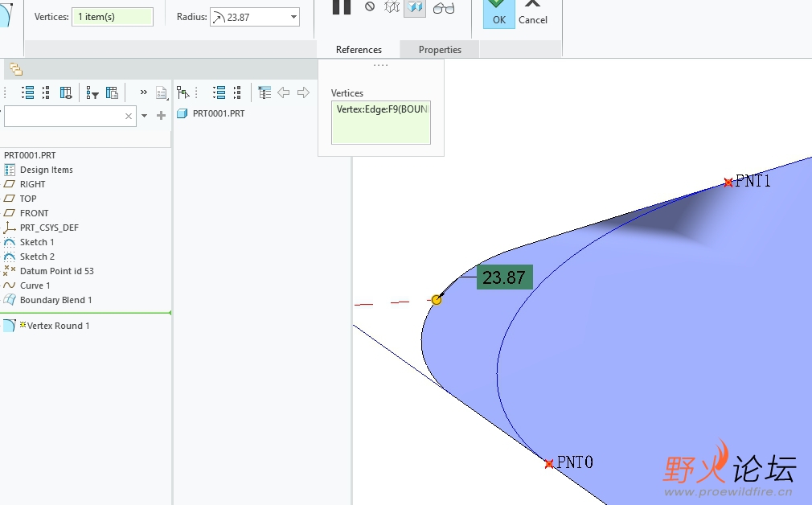Toggle the highlighted tree view icon
The height and width of the screenshot is (505, 812).
[x=265, y=92]
